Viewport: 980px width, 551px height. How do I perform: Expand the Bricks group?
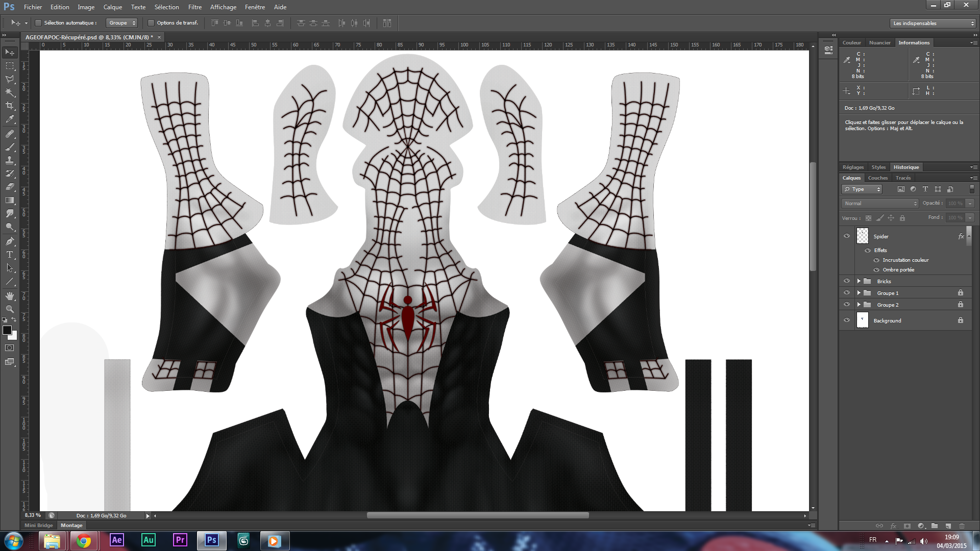(859, 281)
